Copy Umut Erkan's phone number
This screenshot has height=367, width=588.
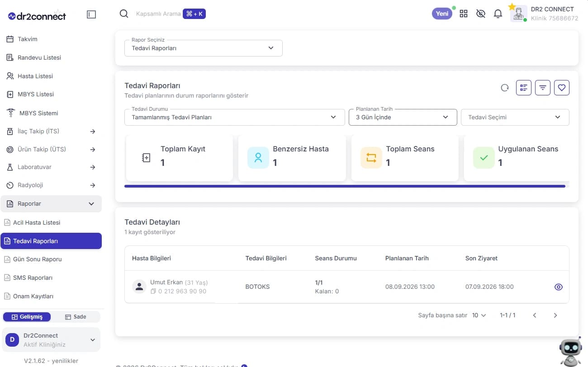(153, 292)
